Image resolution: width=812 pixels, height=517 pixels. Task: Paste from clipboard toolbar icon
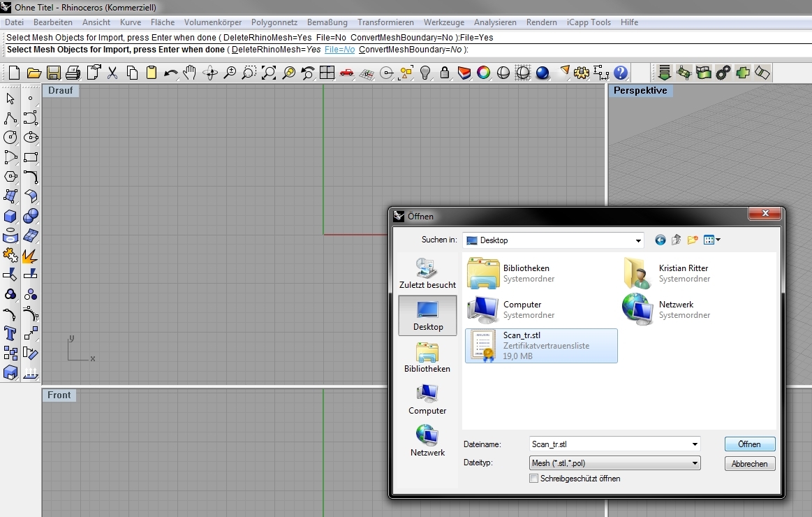pos(152,73)
